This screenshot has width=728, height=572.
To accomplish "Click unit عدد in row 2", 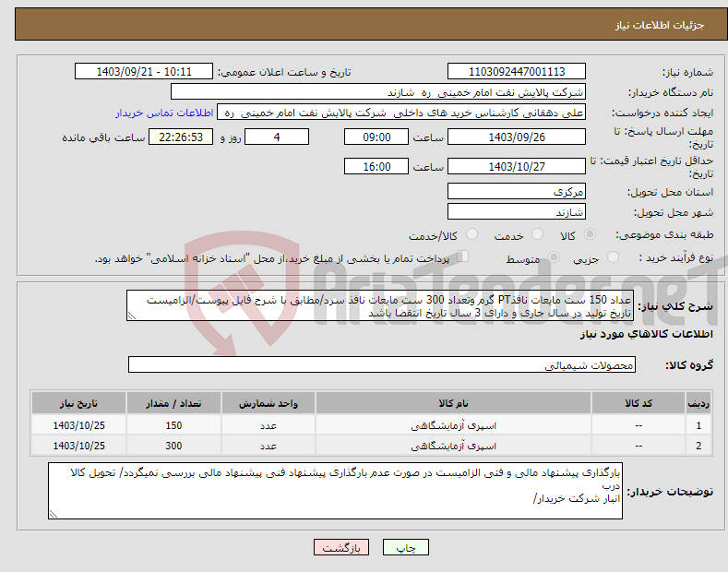I will [268, 446].
